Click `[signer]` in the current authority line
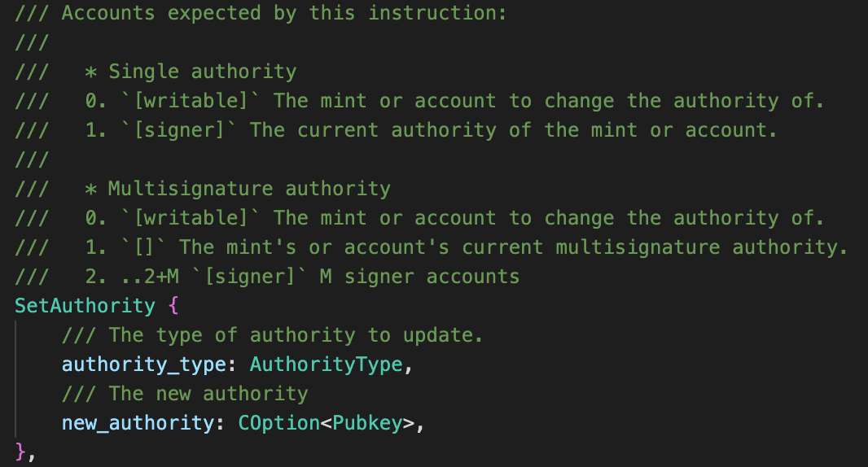Screen dimensions: 868x467 click(179, 130)
